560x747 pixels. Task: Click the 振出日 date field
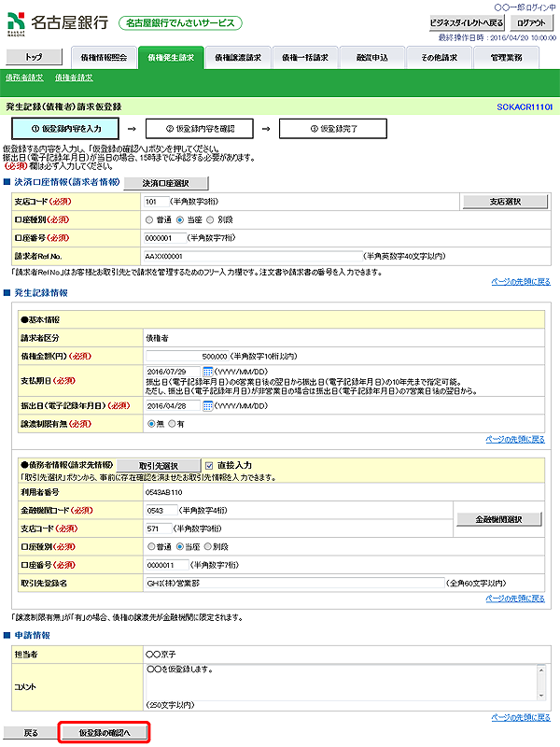[x=173, y=406]
